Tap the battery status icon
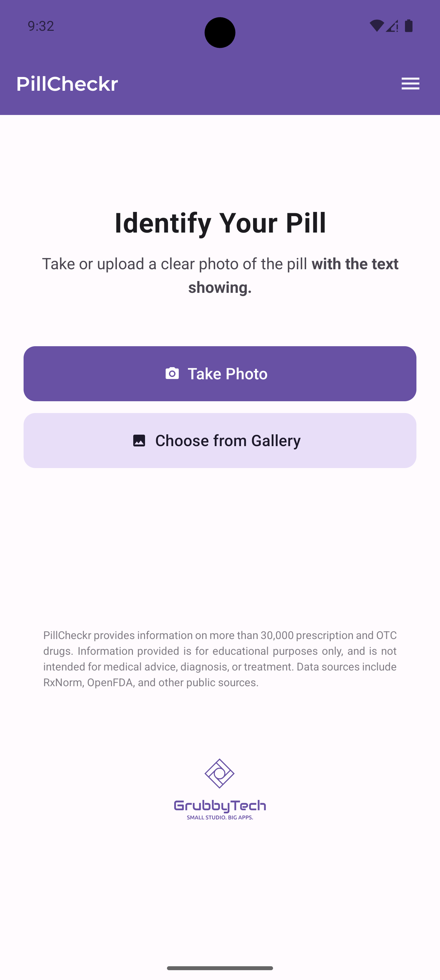The width and height of the screenshot is (440, 980). 409,26
